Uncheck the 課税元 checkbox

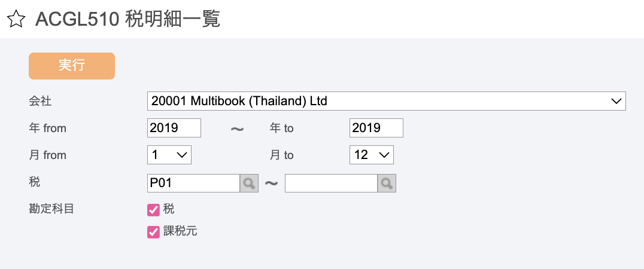coord(153,232)
